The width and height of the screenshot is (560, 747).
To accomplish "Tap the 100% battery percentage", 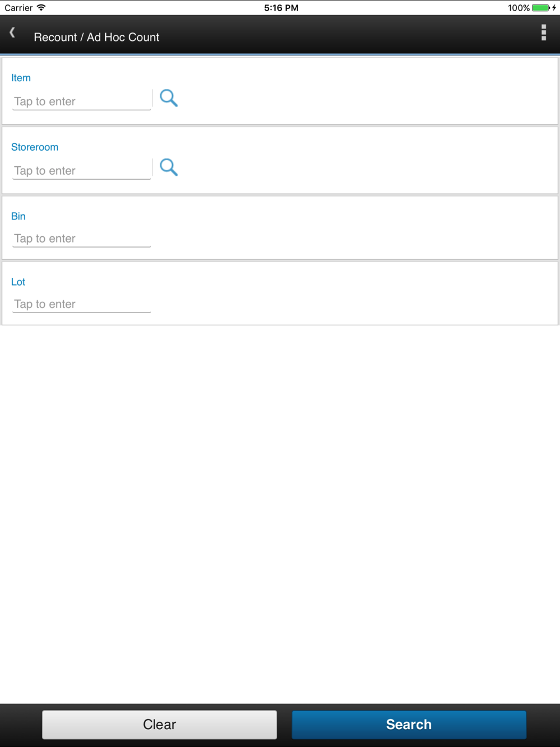I will point(519,8).
